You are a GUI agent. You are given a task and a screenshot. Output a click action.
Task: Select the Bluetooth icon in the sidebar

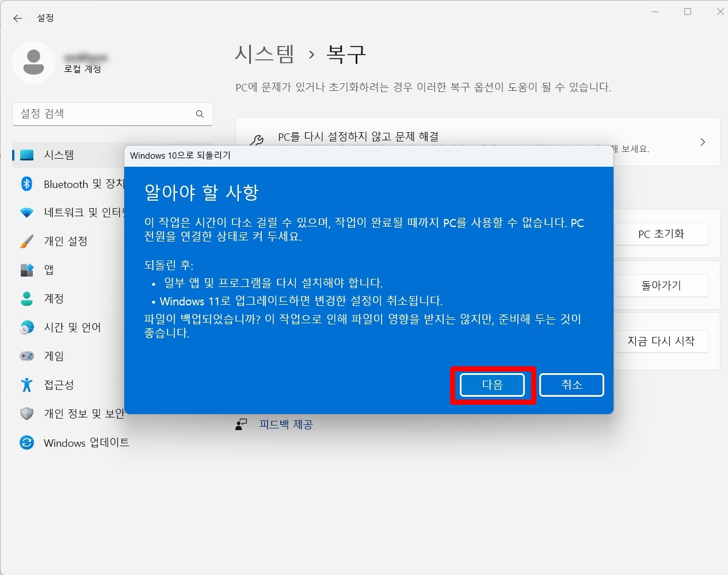click(27, 184)
